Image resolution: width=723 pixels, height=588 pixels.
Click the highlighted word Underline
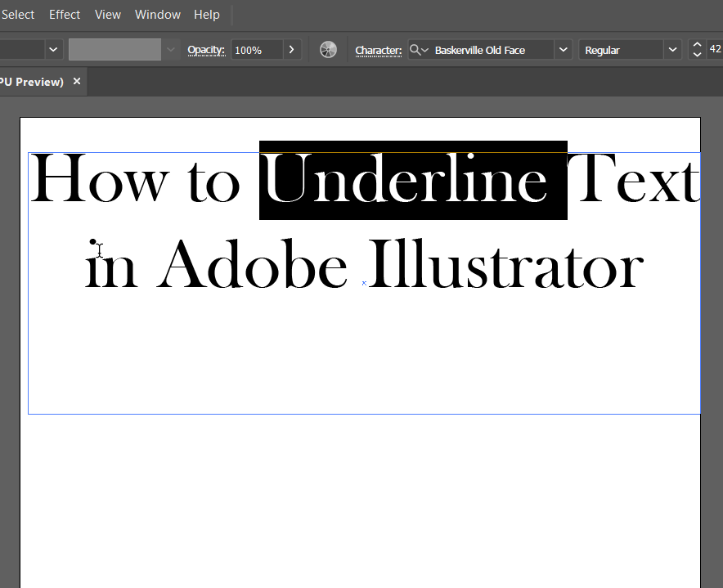(406, 178)
